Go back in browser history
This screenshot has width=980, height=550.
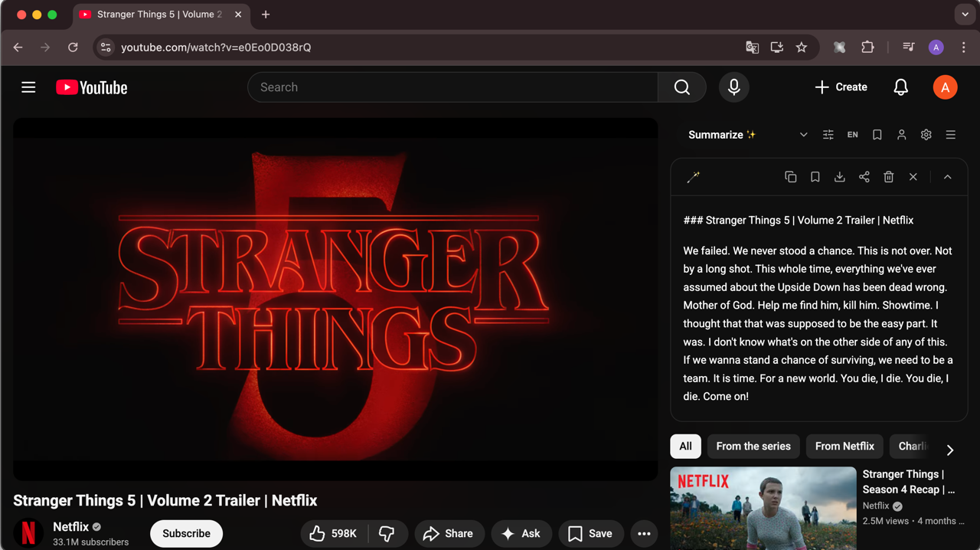click(x=18, y=47)
